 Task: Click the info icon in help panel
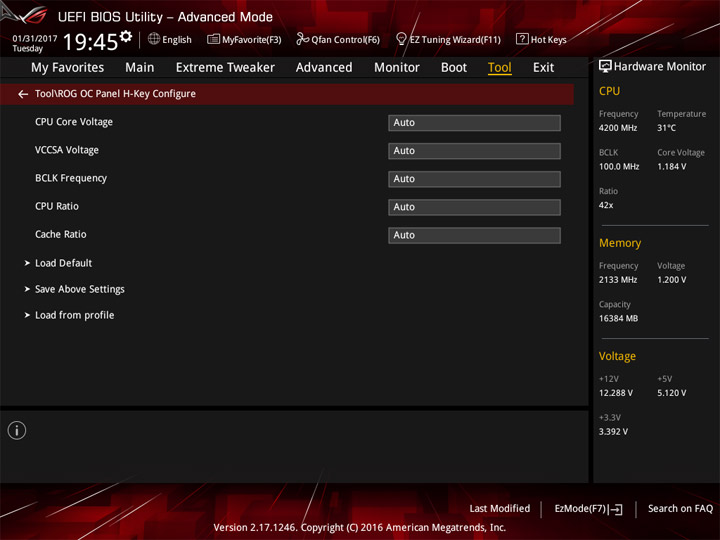[17, 430]
